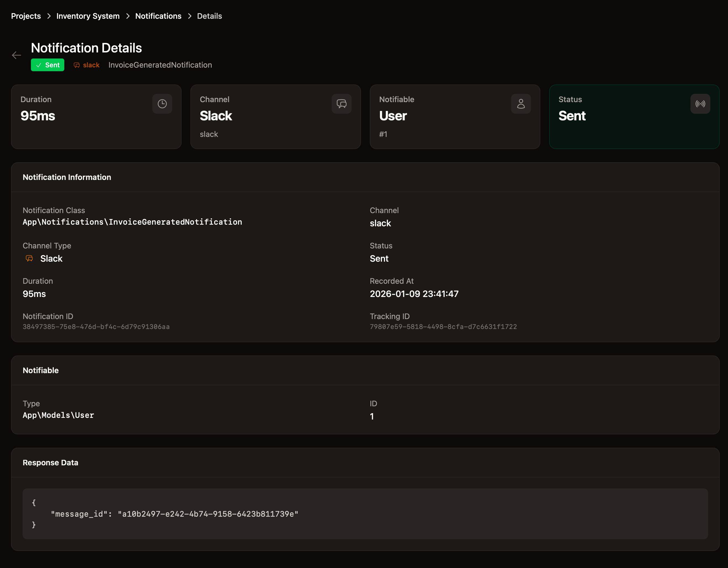Click the checkmark inside the Sent badge
The height and width of the screenshot is (568, 728).
[x=39, y=65]
